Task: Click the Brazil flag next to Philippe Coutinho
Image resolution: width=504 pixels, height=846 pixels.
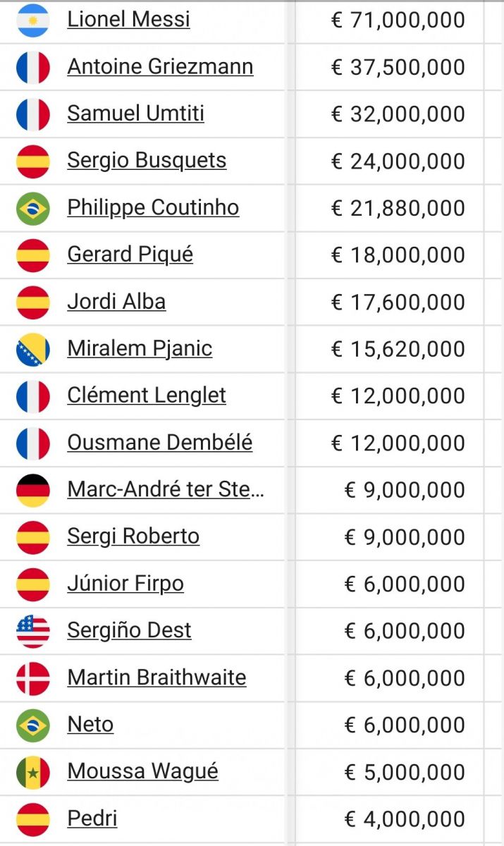Action: click(x=33, y=209)
